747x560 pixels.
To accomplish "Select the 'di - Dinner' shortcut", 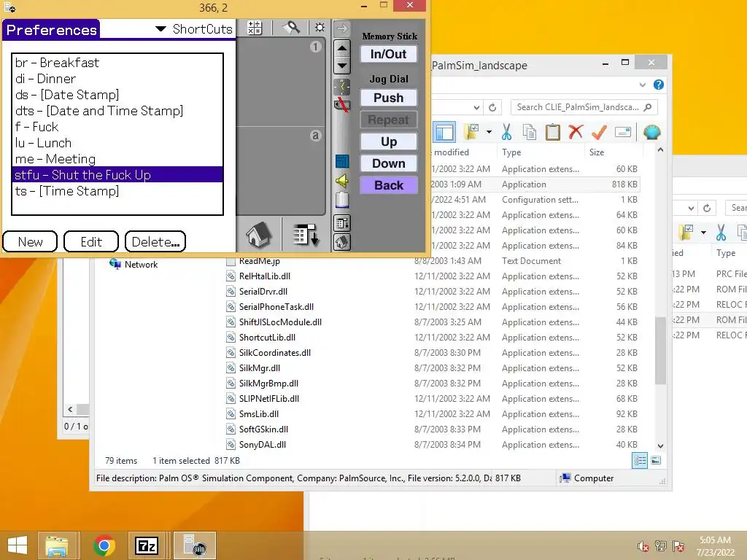I will (117, 79).
